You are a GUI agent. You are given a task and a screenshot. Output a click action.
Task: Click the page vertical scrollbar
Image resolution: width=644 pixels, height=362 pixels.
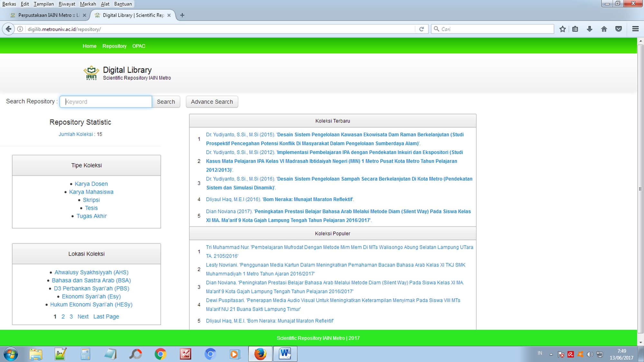tap(640, 189)
